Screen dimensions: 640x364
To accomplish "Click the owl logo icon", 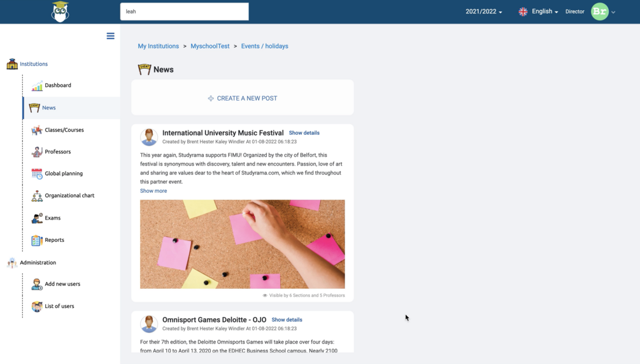I will tap(60, 11).
